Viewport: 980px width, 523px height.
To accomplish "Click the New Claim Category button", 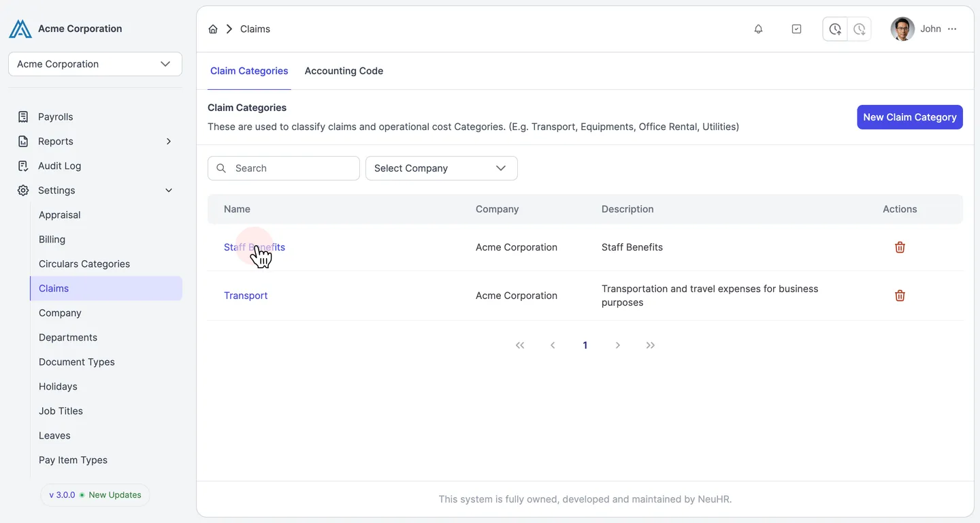I will coord(909,117).
